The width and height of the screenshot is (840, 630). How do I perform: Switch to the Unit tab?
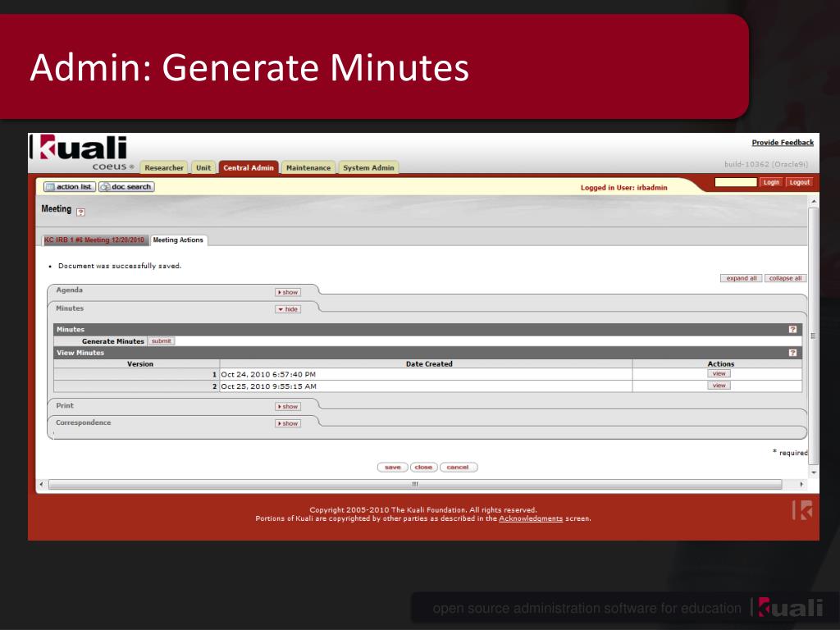(203, 167)
